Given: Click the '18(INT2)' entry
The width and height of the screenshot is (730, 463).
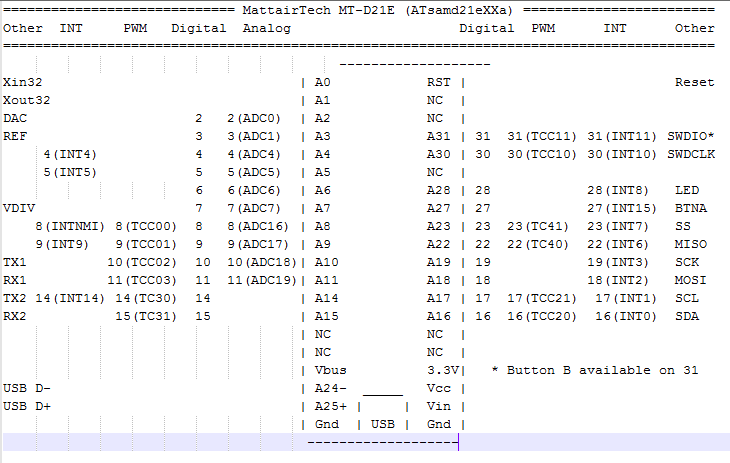Looking at the screenshot, I should 618,280.
